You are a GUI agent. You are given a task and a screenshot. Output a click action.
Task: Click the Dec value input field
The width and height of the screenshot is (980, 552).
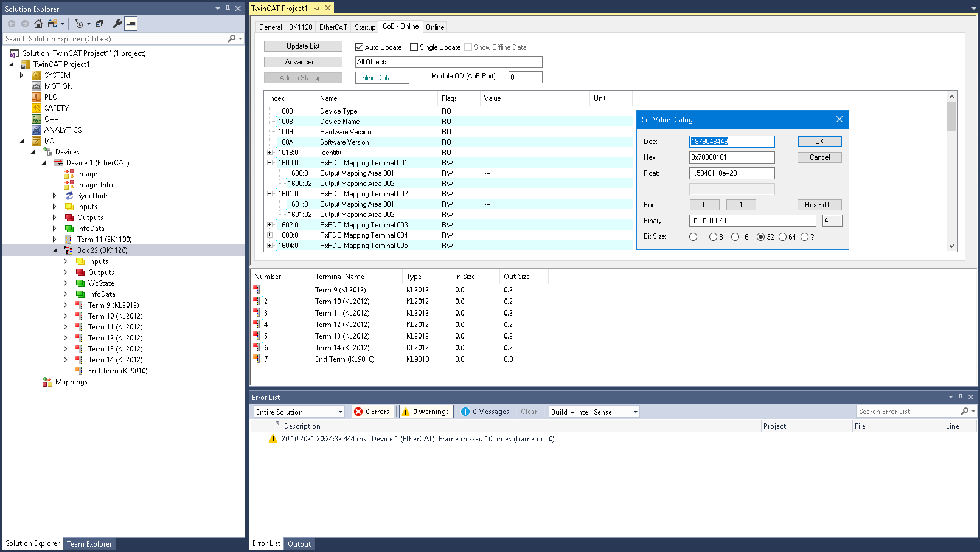pyautogui.click(x=732, y=142)
